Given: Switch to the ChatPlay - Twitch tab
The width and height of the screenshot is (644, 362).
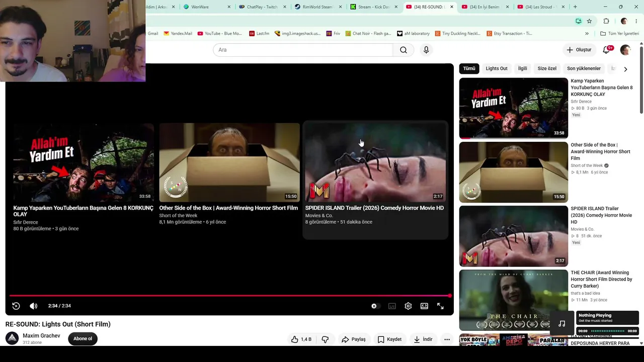Looking at the screenshot, I should pyautogui.click(x=262, y=7).
